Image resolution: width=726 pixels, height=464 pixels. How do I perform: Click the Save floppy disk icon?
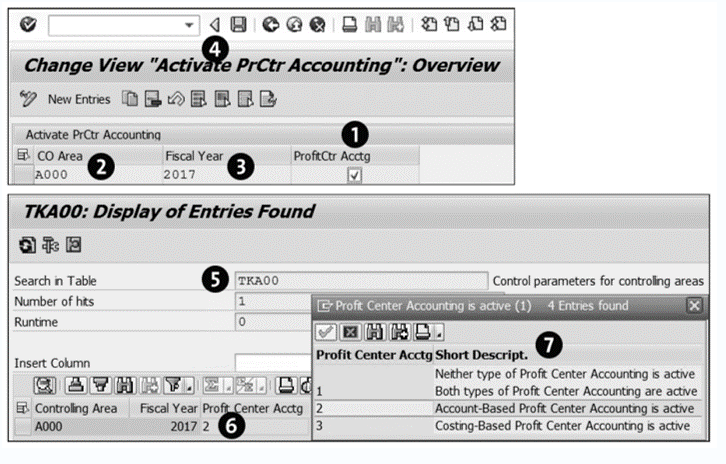pos(238,23)
